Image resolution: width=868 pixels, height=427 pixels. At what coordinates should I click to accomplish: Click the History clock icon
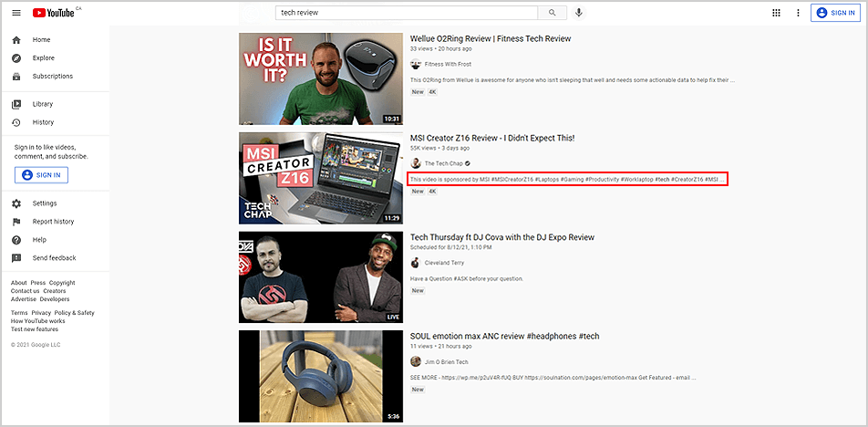pyautogui.click(x=16, y=122)
